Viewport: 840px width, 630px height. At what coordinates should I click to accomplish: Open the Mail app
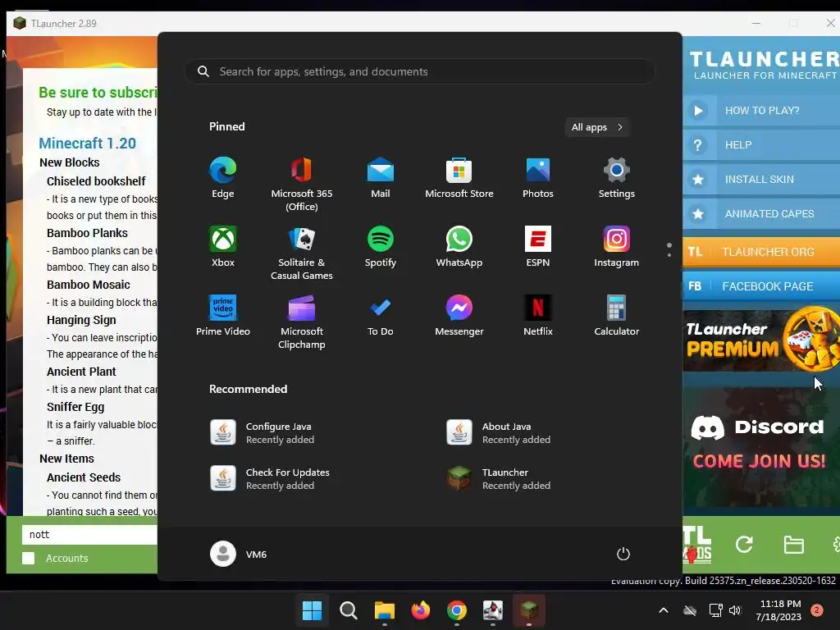[x=381, y=178]
